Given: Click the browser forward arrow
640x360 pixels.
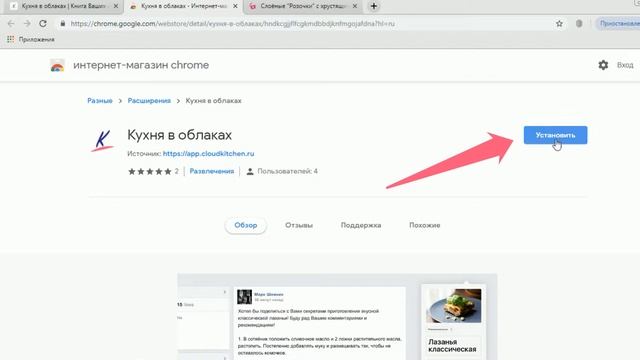Looking at the screenshot, I should click(27, 24).
